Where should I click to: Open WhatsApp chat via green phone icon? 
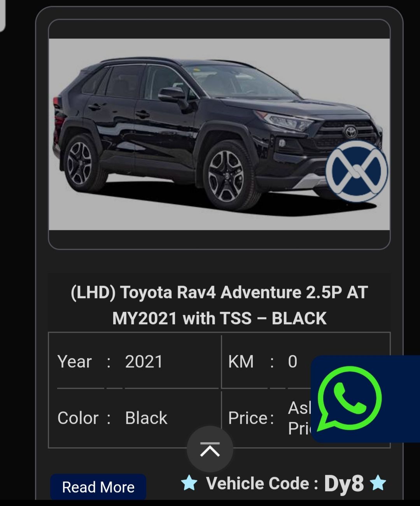(x=349, y=398)
